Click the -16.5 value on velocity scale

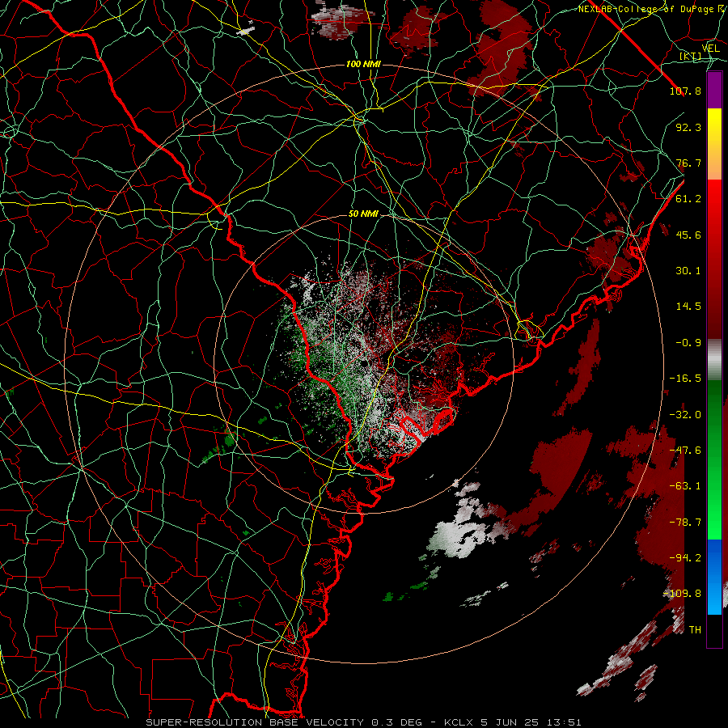(x=685, y=379)
